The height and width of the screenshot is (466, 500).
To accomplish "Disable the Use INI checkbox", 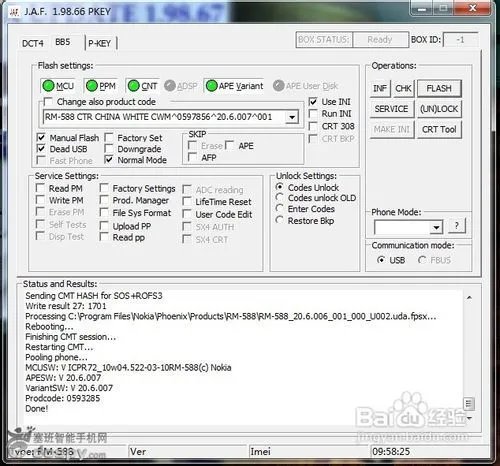I will 313,101.
